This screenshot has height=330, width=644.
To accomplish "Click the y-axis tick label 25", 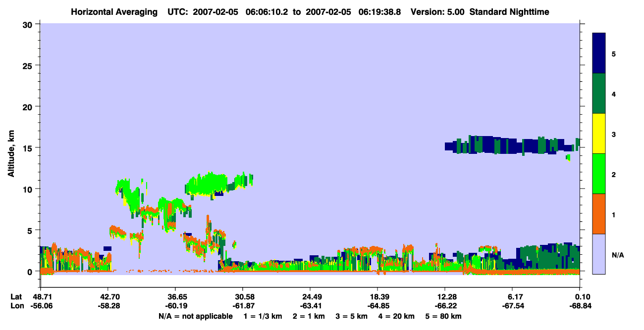I will point(29,65).
